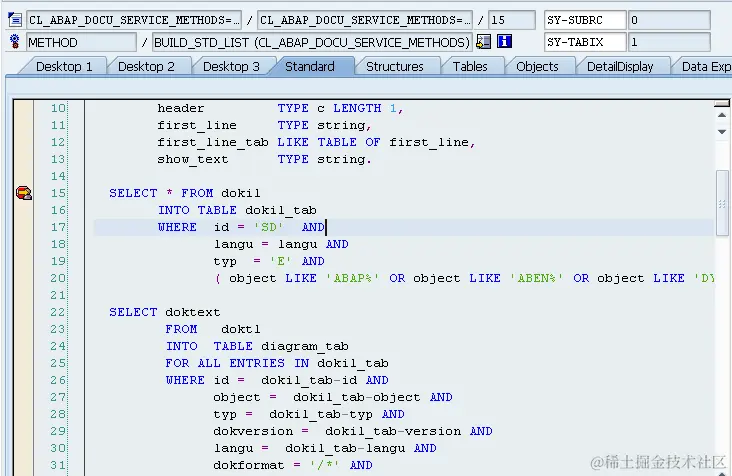Click the SY-TABIX value field showing 1

point(669,42)
